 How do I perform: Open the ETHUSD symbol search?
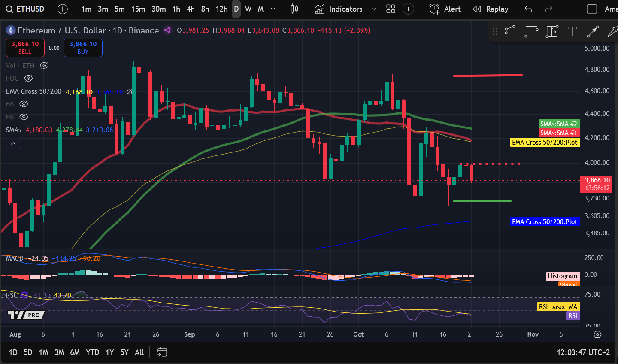click(26, 9)
